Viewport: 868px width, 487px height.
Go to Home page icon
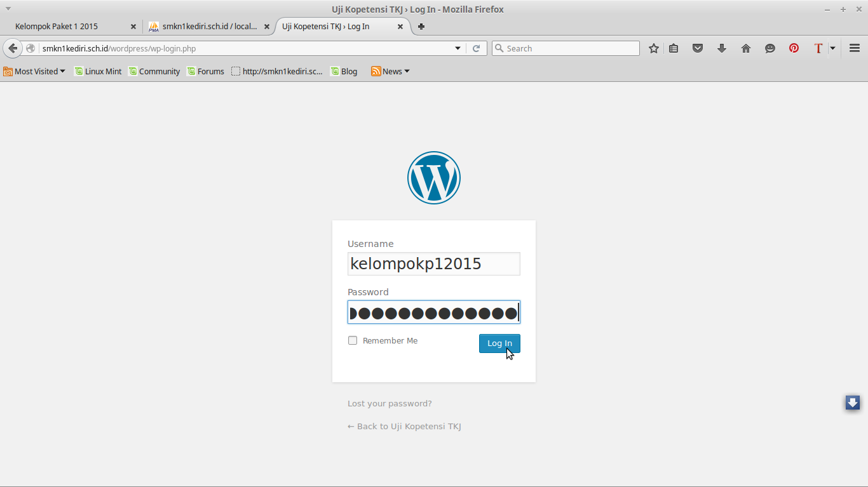click(x=746, y=48)
